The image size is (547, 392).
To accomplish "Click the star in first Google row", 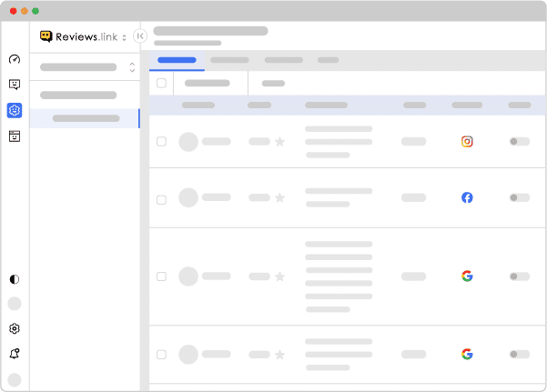I will click(x=279, y=276).
